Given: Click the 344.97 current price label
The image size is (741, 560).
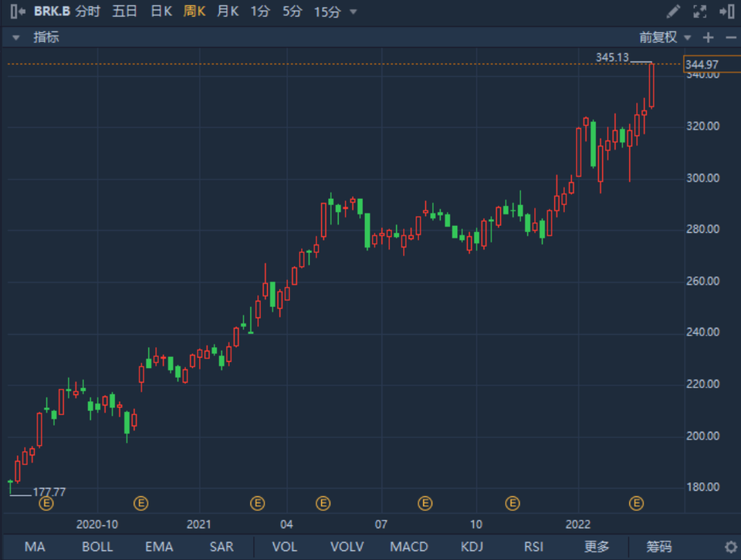Looking at the screenshot, I should tap(701, 65).
